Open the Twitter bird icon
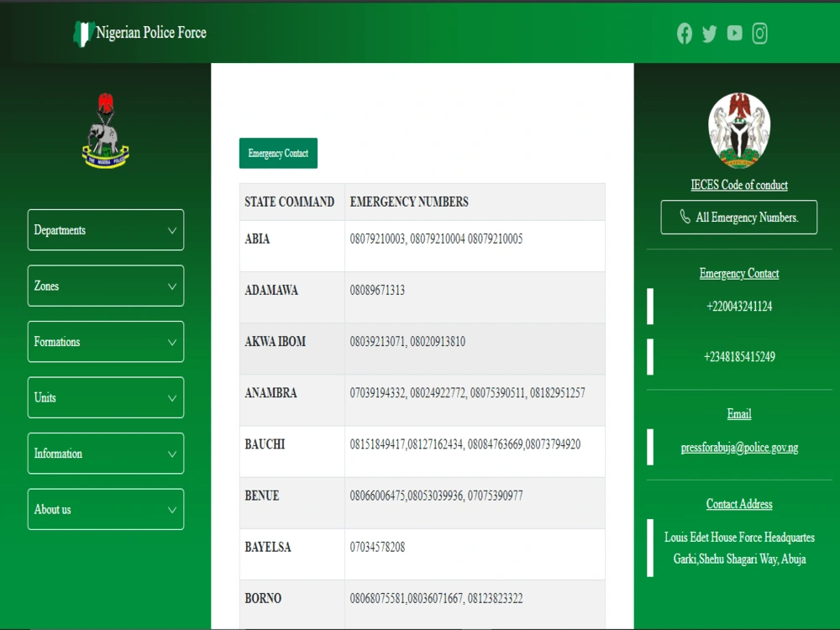The image size is (840, 630). pos(709,34)
